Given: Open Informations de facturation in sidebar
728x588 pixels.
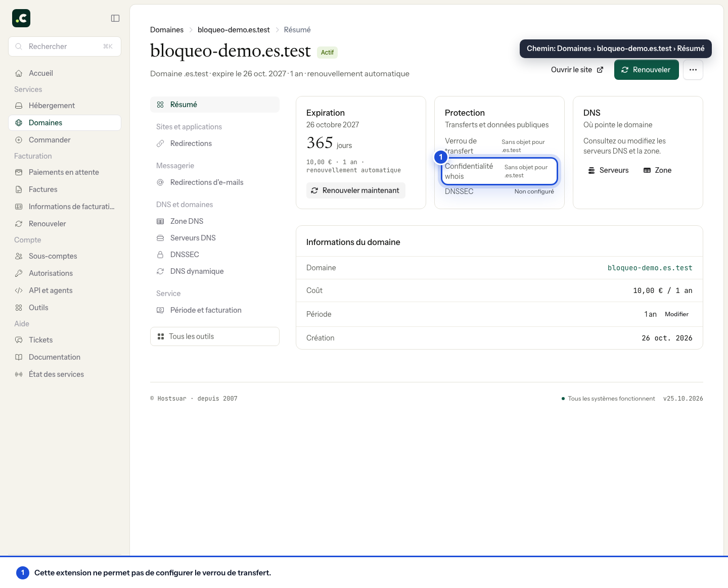Looking at the screenshot, I should pos(65,207).
